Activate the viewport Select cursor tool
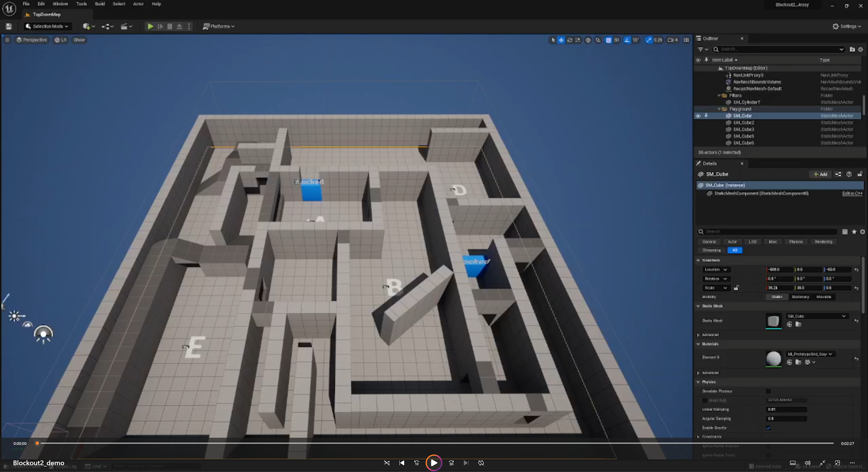 click(x=552, y=40)
